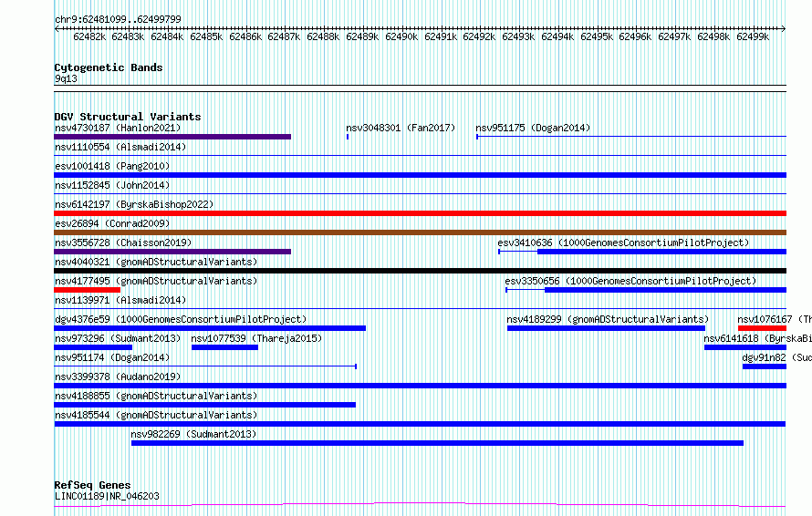Click nsv3556728 (Chaisson2019) label
This screenshot has height=516, width=812.
tap(123, 243)
